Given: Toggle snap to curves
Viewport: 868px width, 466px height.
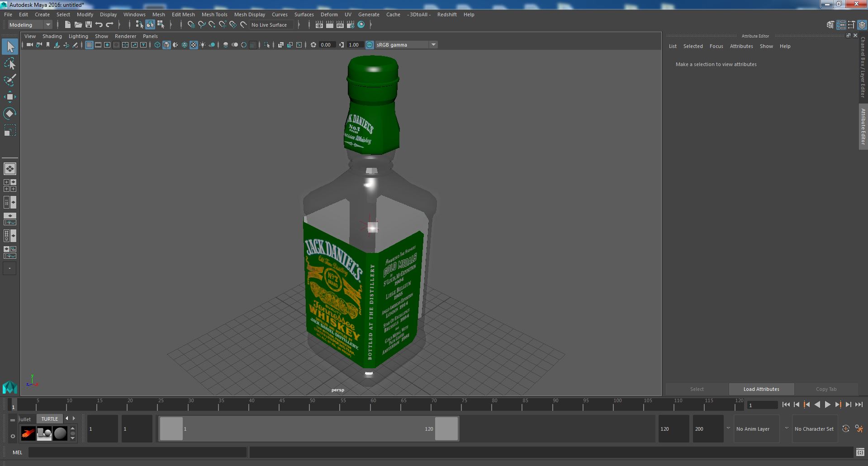Looking at the screenshot, I should click(x=201, y=25).
